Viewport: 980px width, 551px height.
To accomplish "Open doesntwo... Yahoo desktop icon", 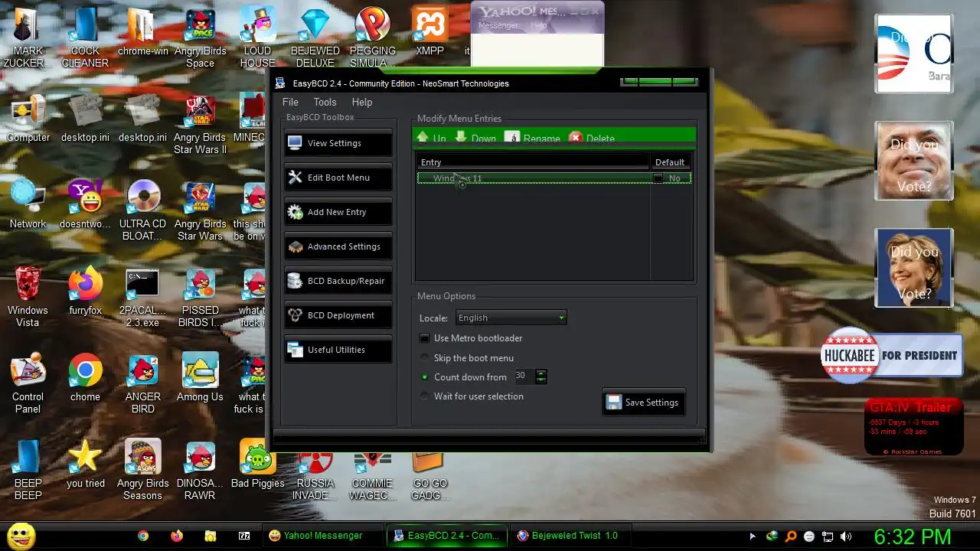I will tap(85, 205).
